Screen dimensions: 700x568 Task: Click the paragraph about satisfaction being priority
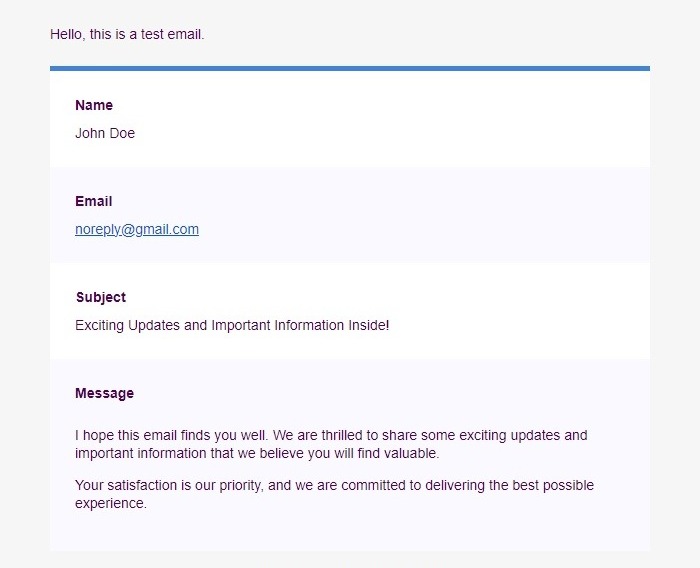(334, 494)
